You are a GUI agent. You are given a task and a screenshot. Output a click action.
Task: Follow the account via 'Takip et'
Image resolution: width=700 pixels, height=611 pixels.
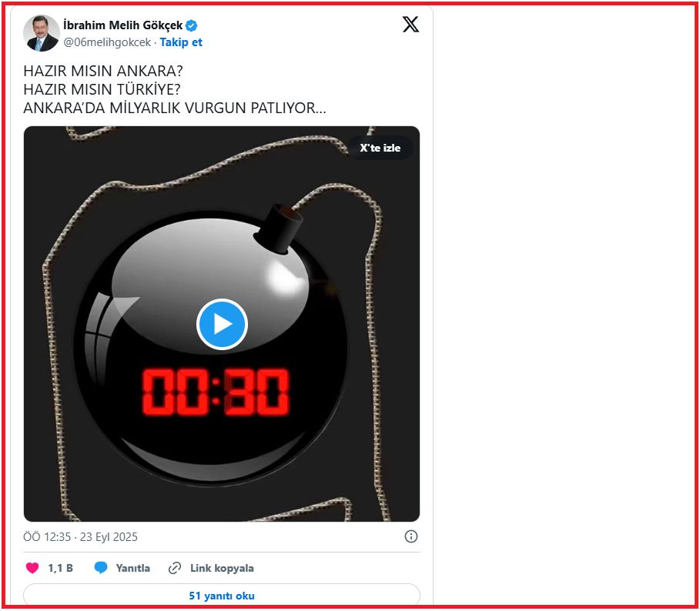181,42
